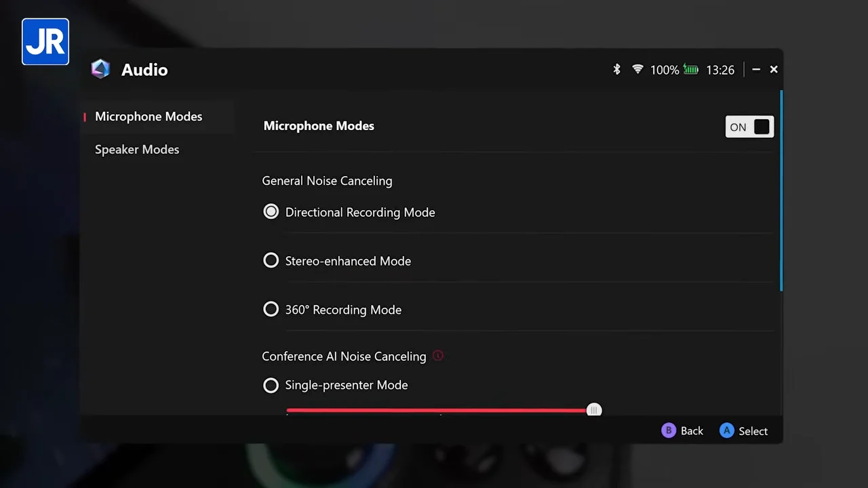
Task: Toggle Microphone Modes switch off
Action: [x=749, y=127]
